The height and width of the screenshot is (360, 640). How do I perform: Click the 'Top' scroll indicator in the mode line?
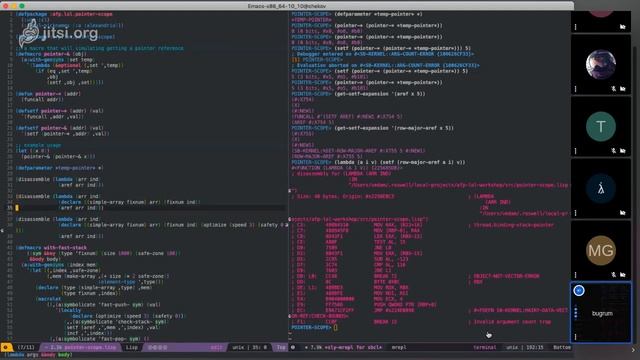point(281,347)
